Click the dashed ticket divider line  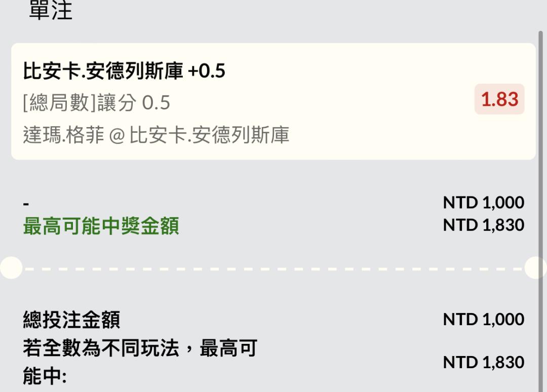coord(273,268)
